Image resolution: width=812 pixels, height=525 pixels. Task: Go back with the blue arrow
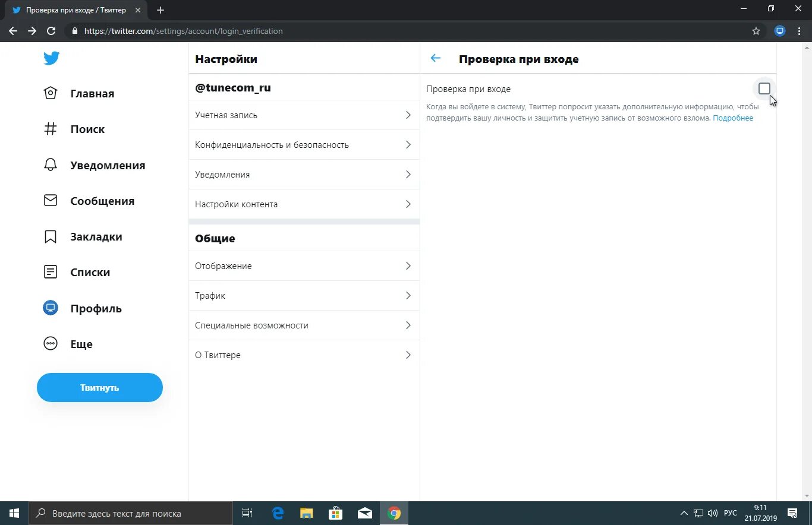(436, 58)
